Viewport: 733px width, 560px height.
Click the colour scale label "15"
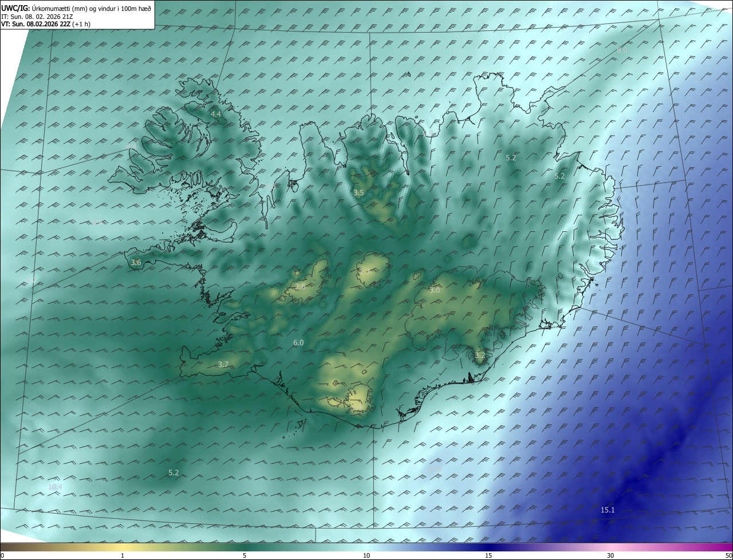(488, 555)
